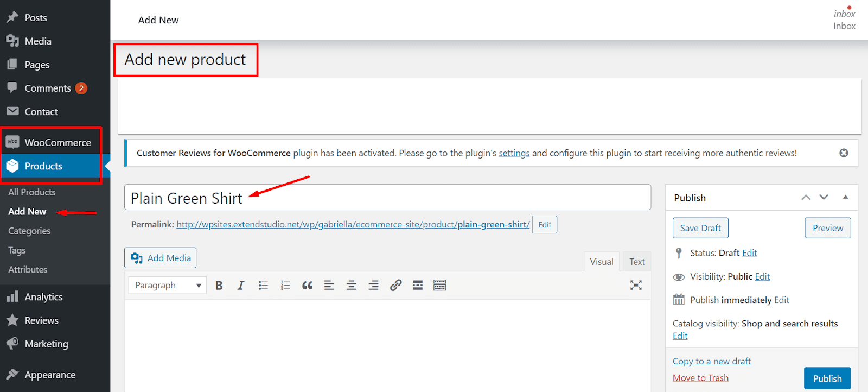The width and height of the screenshot is (868, 392).
Task: Apply italic formatting in editor toolbar
Action: (241, 286)
